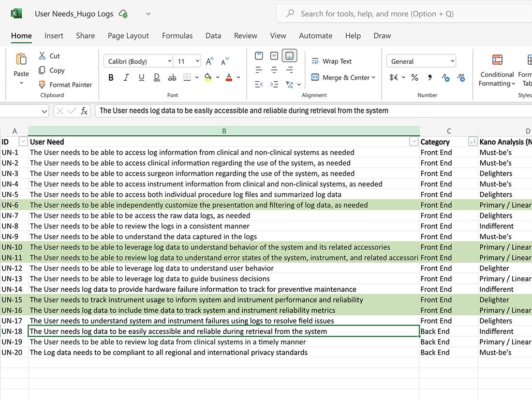
Task: Open the currency format dropdown arrow
Action: [403, 77]
